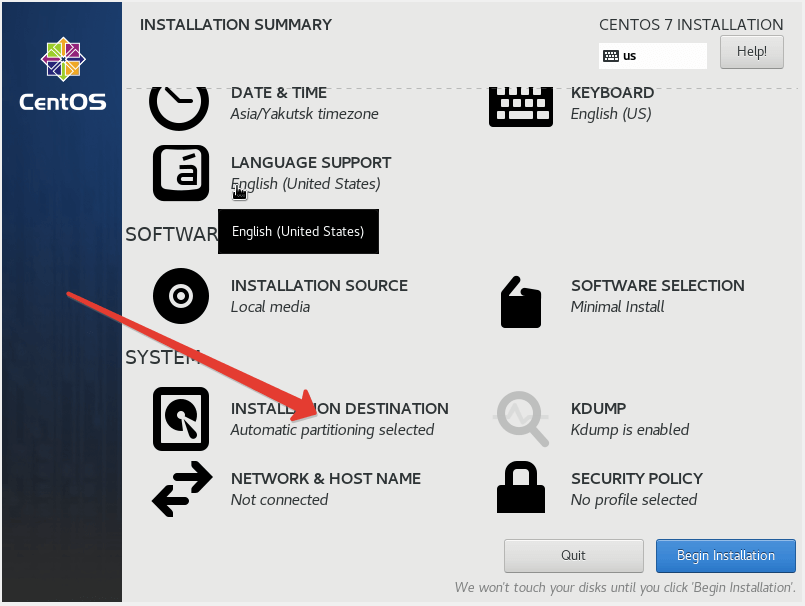Screen dimensions: 805x606
Task: Click 'Kdump is enabled' status text
Action: [629, 430]
